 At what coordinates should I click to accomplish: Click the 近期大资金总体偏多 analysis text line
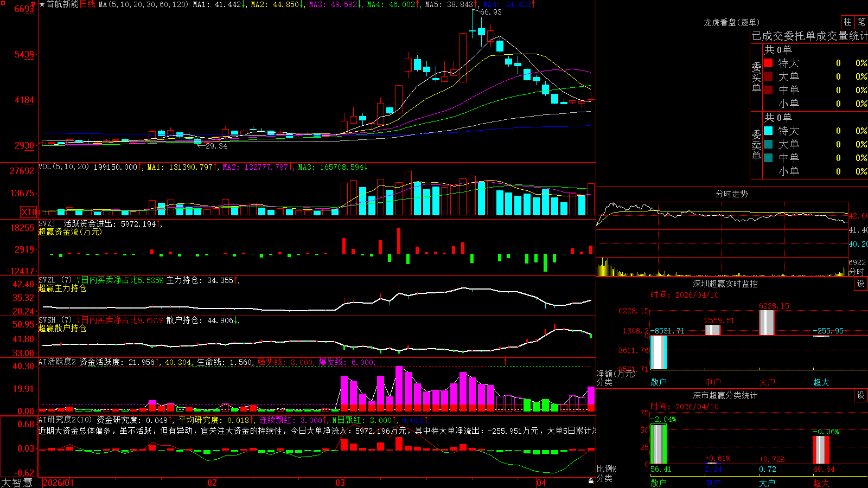(x=317, y=431)
